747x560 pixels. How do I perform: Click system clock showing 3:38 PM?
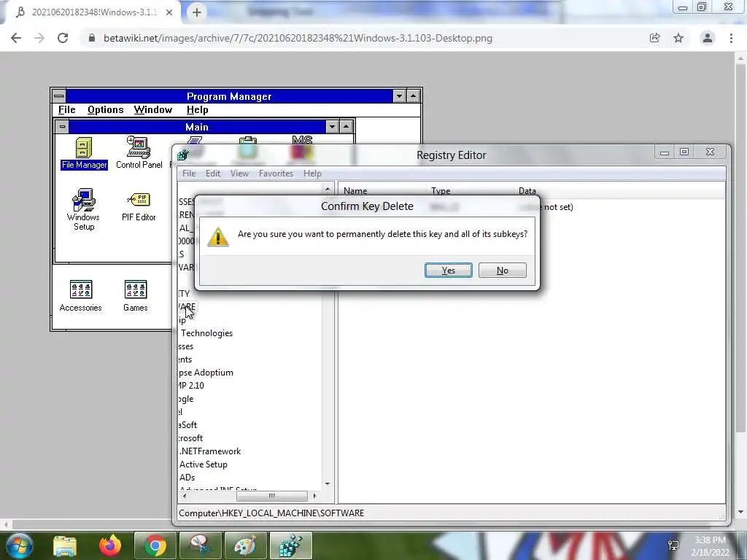[710, 545]
